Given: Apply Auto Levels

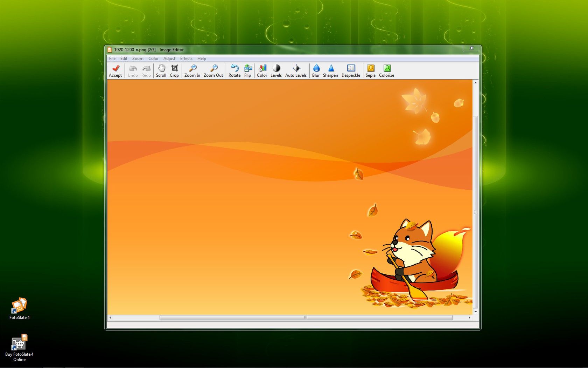Looking at the screenshot, I should 296,70.
